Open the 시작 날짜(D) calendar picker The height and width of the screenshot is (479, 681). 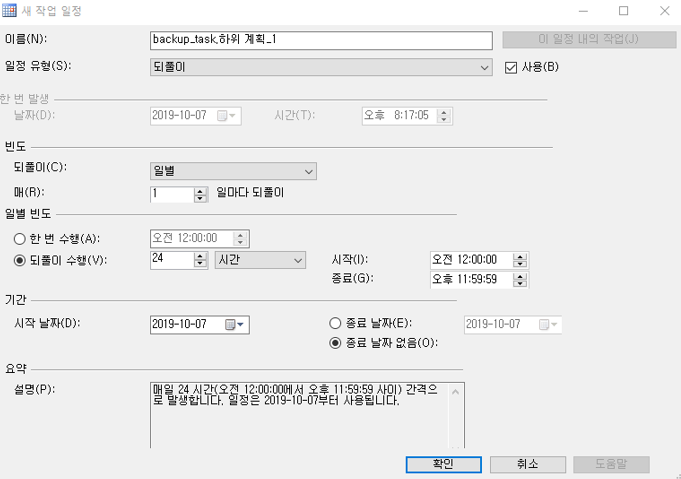235,324
